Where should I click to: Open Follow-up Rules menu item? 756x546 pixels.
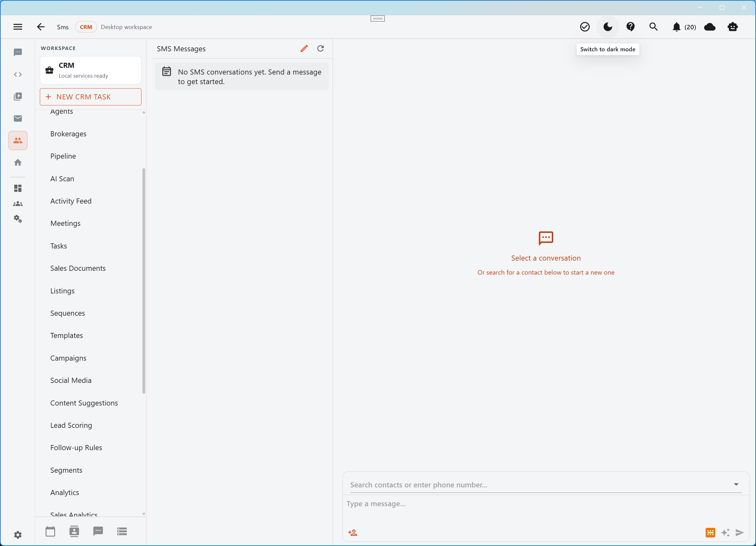pyautogui.click(x=76, y=448)
